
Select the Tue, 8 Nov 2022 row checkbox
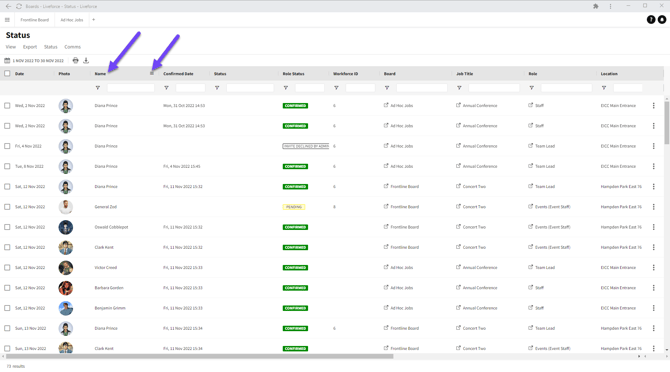(7, 166)
